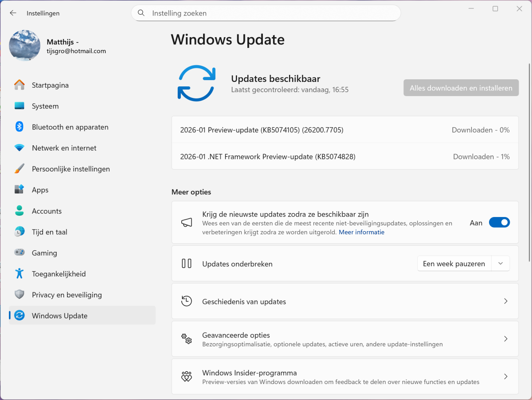
Task: Follow the Meer informatie link
Action: point(361,232)
